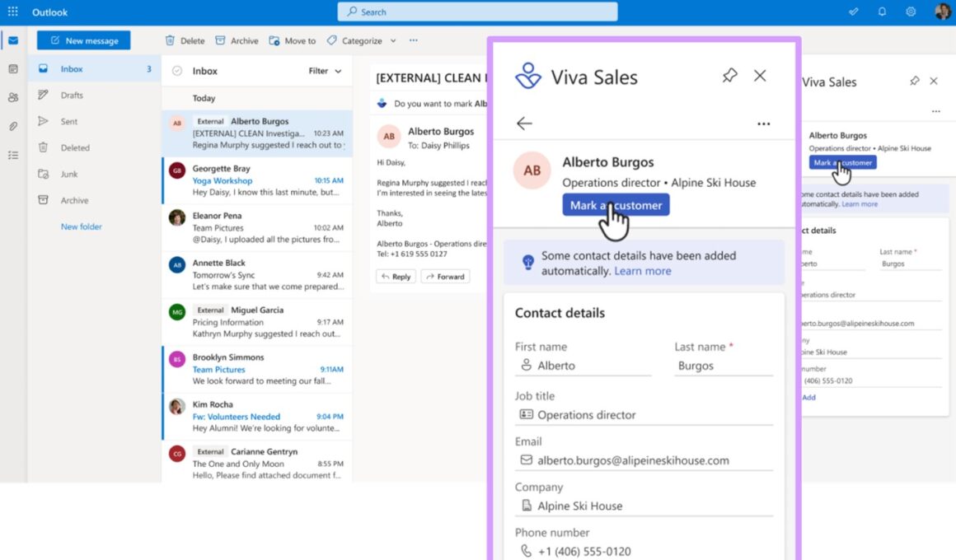Open Calendar from the left rail
The width and height of the screenshot is (956, 560).
13,69
